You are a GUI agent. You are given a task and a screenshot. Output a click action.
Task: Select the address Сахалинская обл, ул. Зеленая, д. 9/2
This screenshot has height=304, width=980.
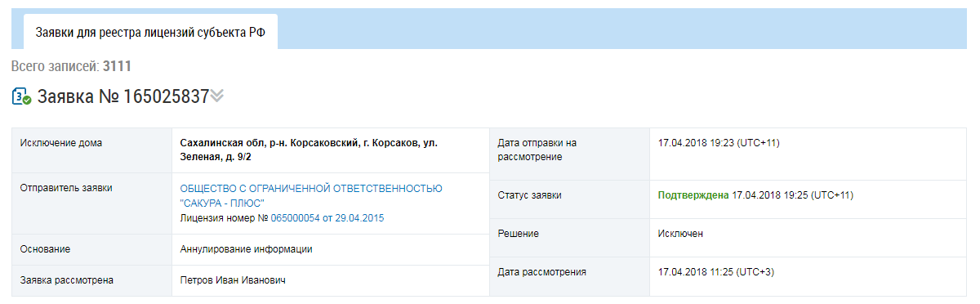pyautogui.click(x=309, y=150)
